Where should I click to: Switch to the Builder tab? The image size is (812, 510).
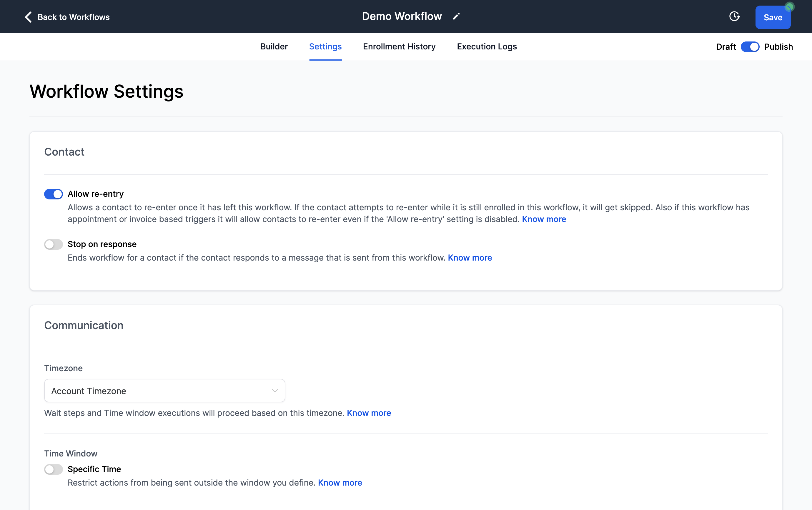point(274,46)
